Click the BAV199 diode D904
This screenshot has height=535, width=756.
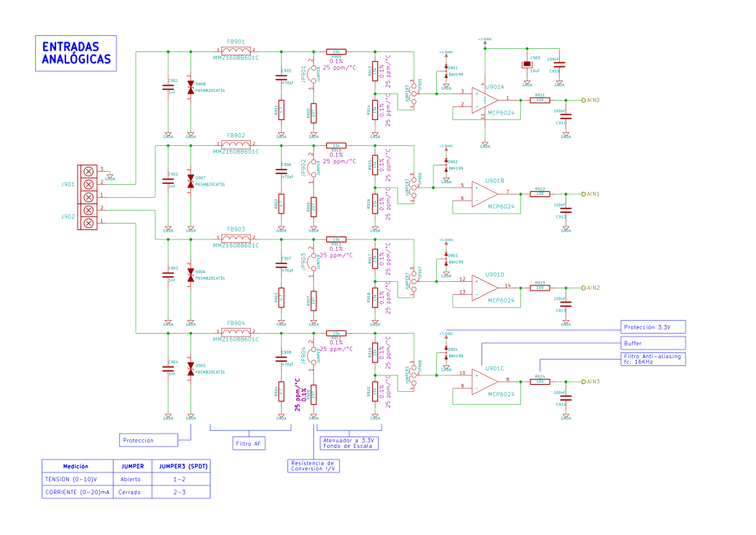(446, 352)
